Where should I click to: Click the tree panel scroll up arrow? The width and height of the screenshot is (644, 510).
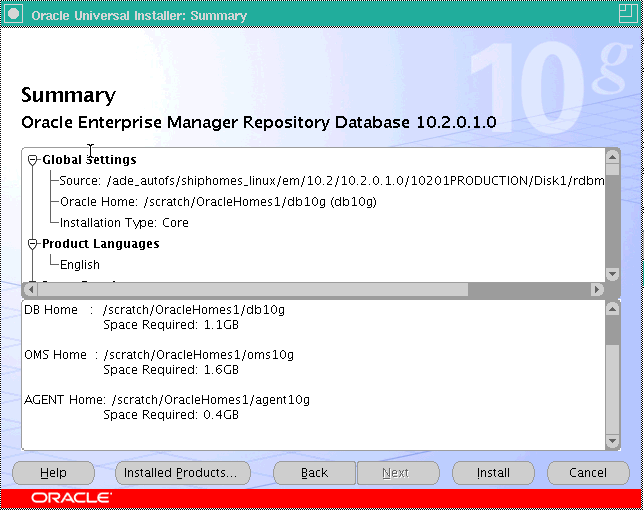point(613,156)
